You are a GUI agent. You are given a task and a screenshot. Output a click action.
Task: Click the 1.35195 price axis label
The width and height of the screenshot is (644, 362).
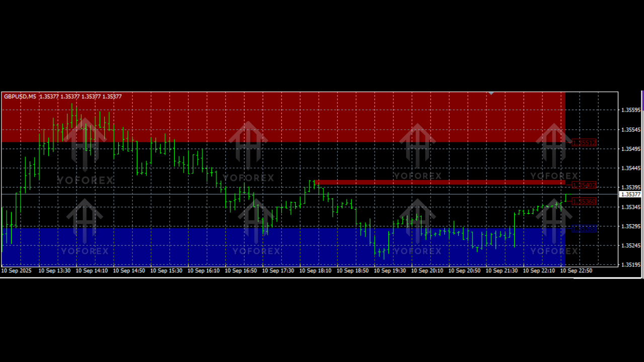click(x=630, y=264)
